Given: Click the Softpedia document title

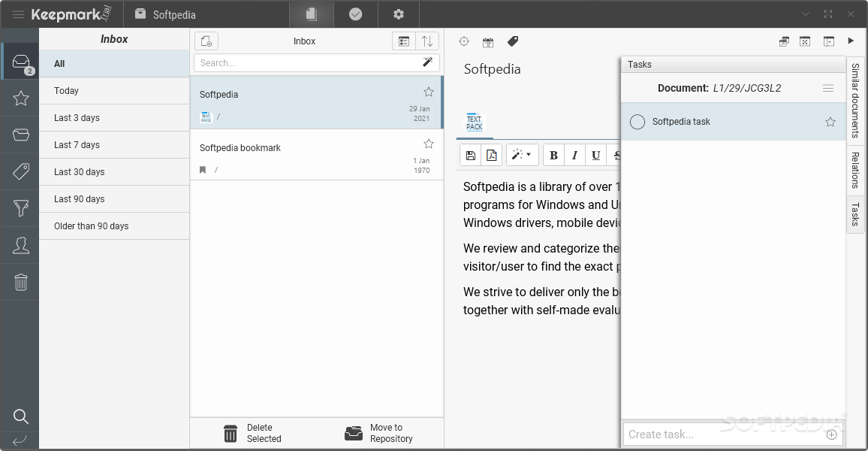Looking at the screenshot, I should click(x=492, y=69).
